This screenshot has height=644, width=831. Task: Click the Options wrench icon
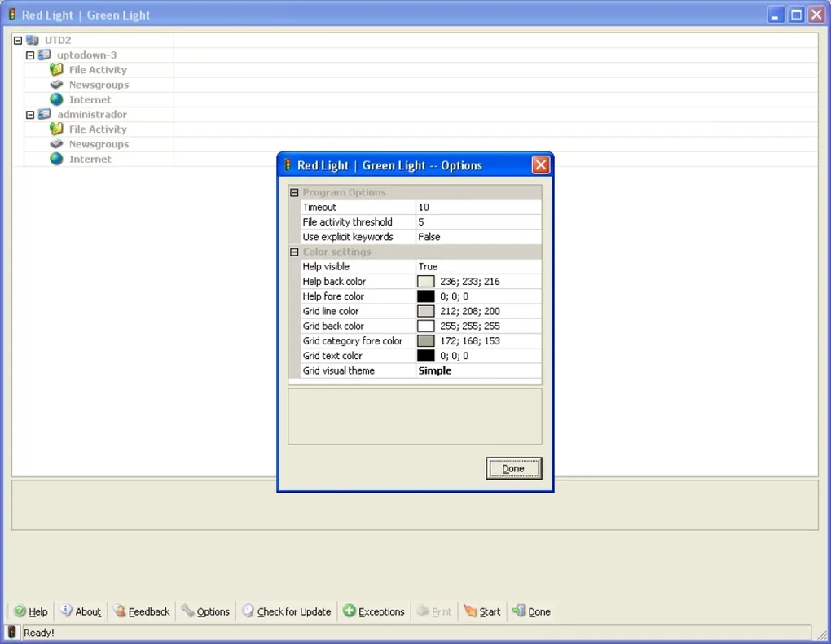(187, 611)
